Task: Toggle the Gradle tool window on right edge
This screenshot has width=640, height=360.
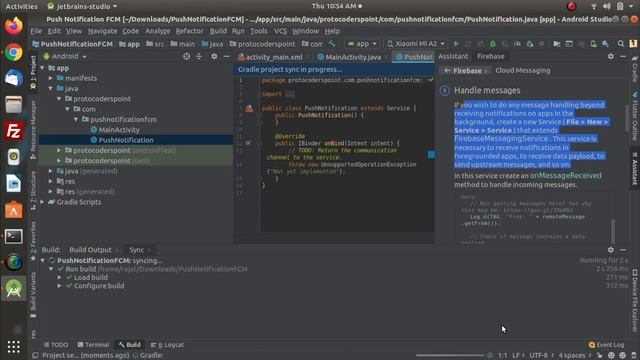Action: [x=635, y=69]
